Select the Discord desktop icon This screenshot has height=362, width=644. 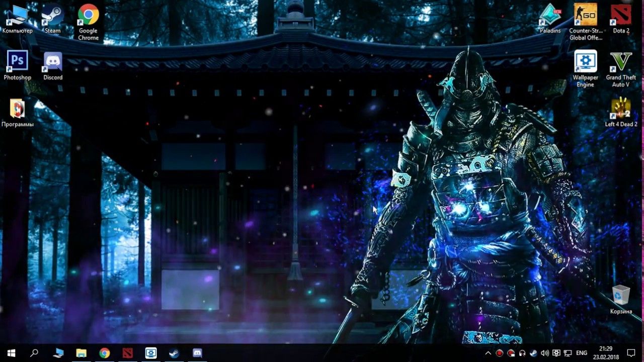(x=52, y=65)
